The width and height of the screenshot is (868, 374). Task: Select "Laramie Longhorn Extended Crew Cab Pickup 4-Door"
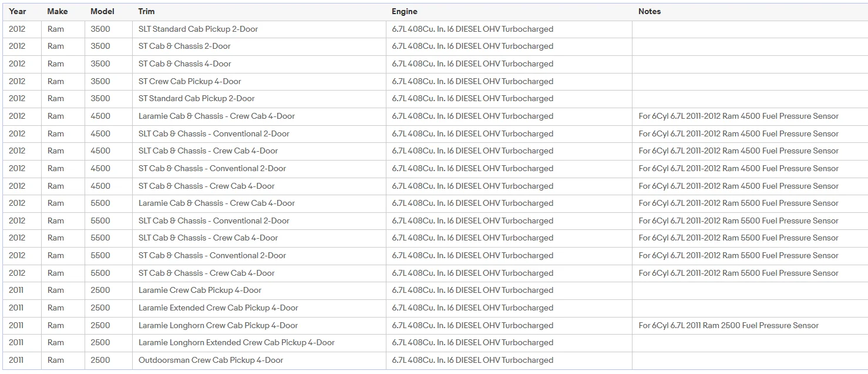pyautogui.click(x=236, y=342)
